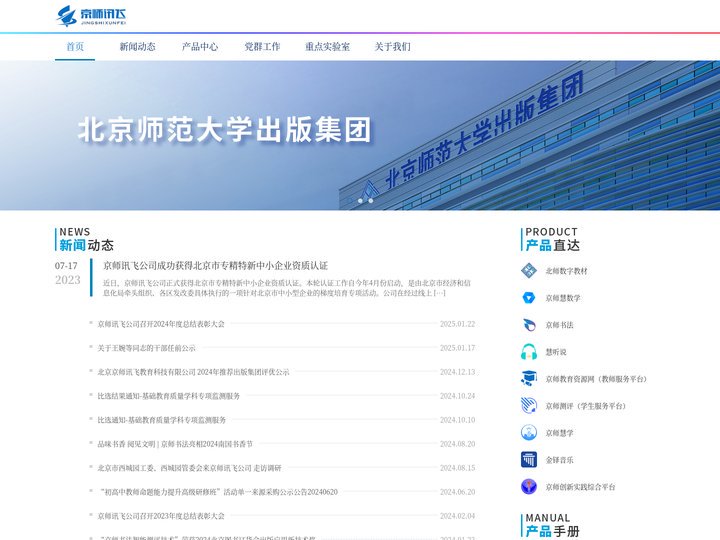Open the 京师慧数学 blue gem icon

[529, 298]
